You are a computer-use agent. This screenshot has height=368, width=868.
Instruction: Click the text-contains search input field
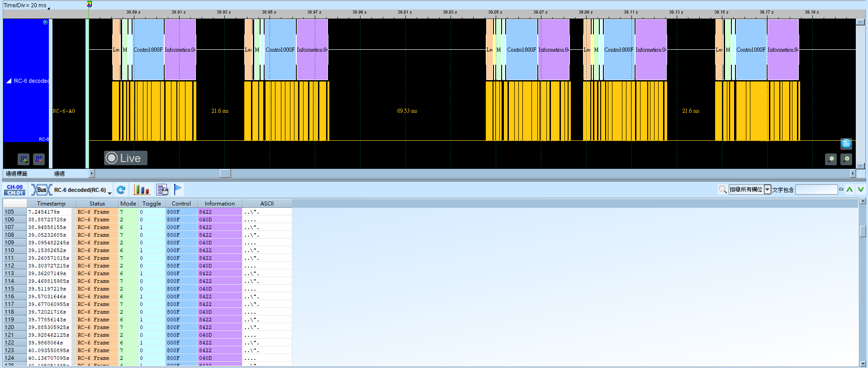click(816, 190)
